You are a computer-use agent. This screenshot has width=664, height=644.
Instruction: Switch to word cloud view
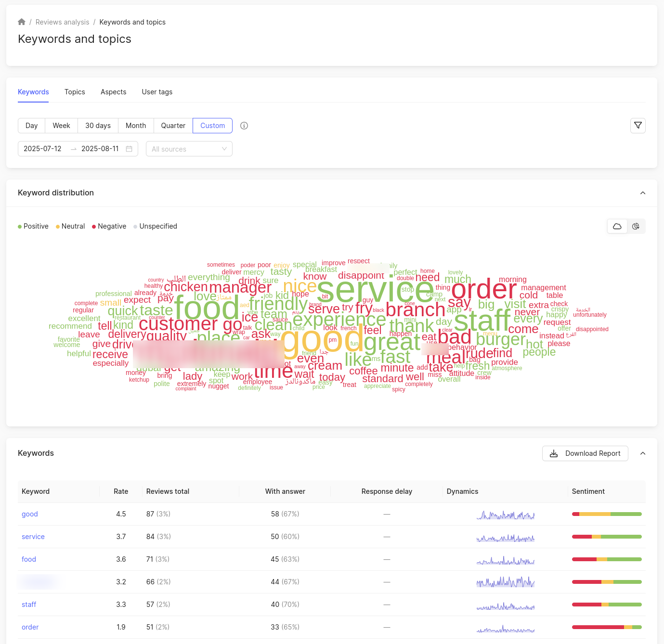coord(617,226)
